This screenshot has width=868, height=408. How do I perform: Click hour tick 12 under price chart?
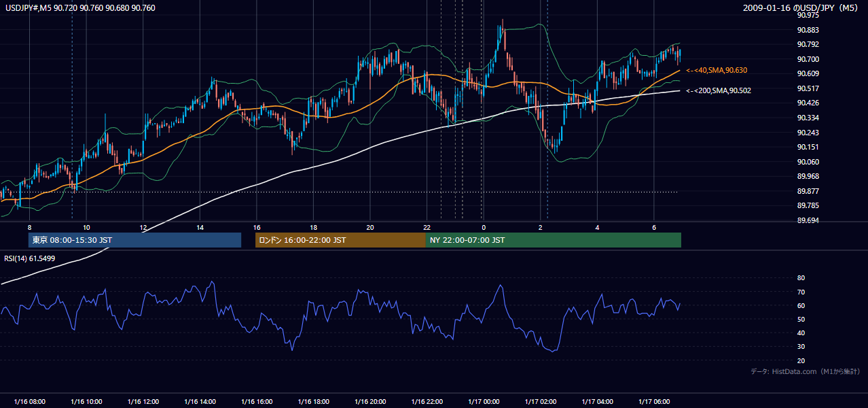(143, 226)
